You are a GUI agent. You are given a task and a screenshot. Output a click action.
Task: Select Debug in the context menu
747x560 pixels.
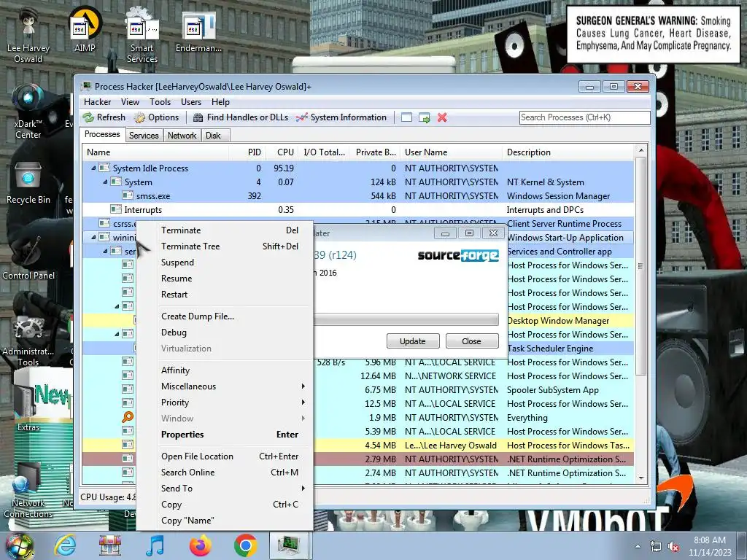point(233,332)
